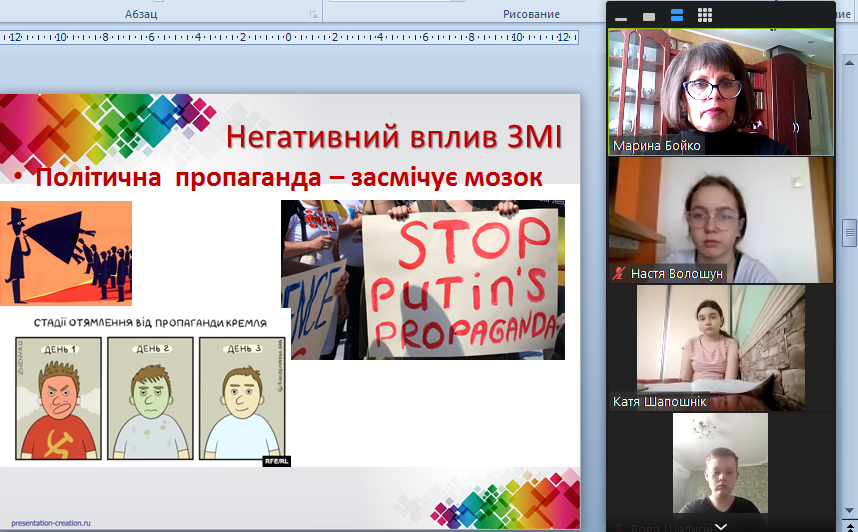Select Настя Волошун's video thumbnail

[721, 220]
